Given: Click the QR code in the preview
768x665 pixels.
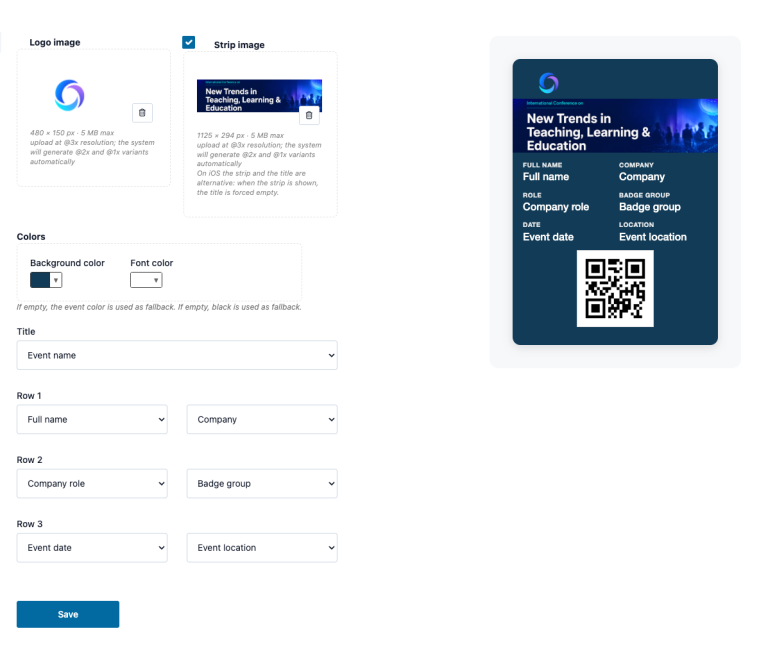Looking at the screenshot, I should [x=615, y=288].
